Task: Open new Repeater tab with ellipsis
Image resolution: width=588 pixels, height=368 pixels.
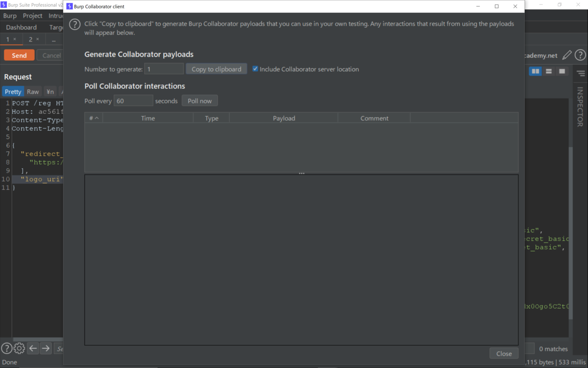Action: [53, 39]
